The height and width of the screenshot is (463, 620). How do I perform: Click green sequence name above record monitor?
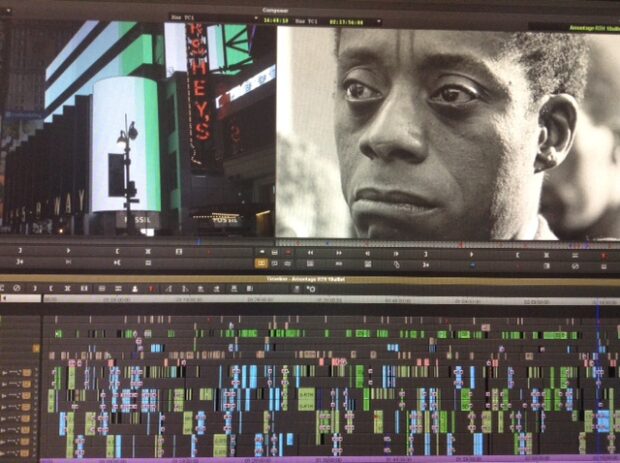click(594, 28)
